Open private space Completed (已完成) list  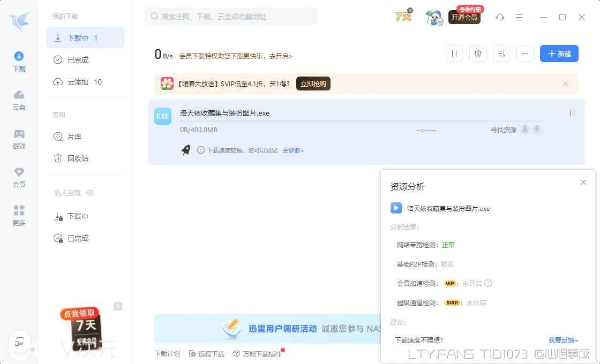pyautogui.click(x=85, y=239)
